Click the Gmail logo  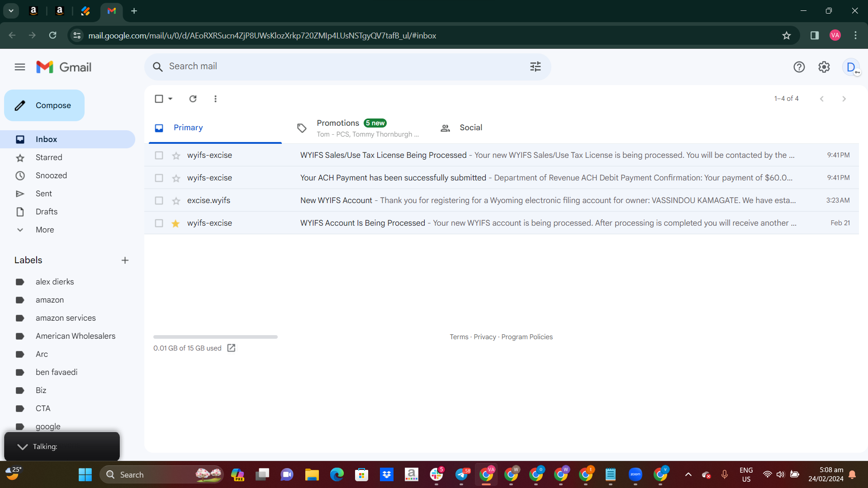64,67
